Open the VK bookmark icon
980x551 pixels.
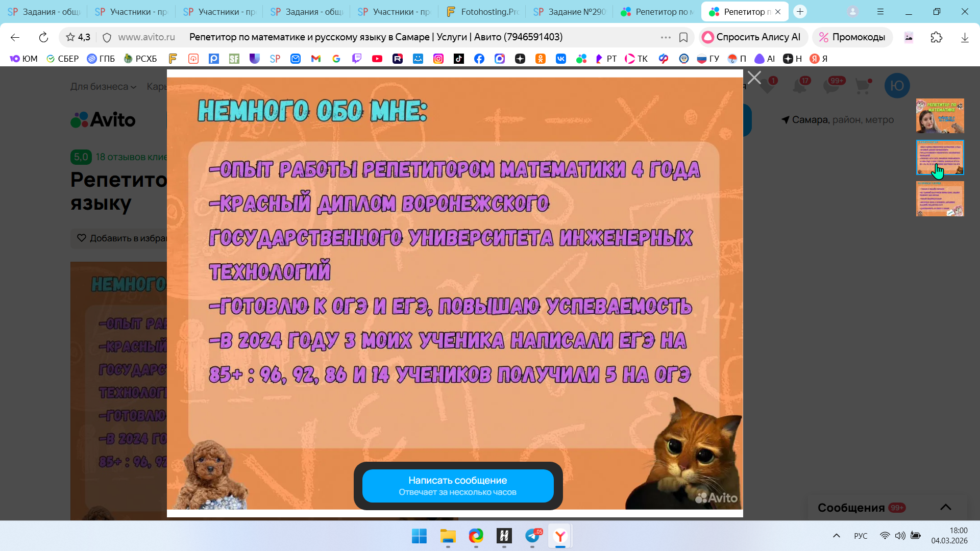tap(561, 59)
